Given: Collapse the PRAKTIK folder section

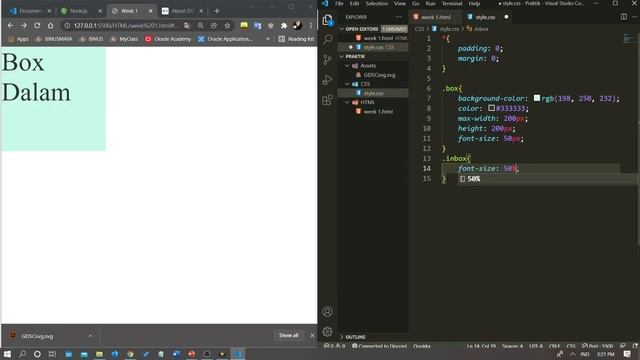Looking at the screenshot, I should pyautogui.click(x=342, y=56).
